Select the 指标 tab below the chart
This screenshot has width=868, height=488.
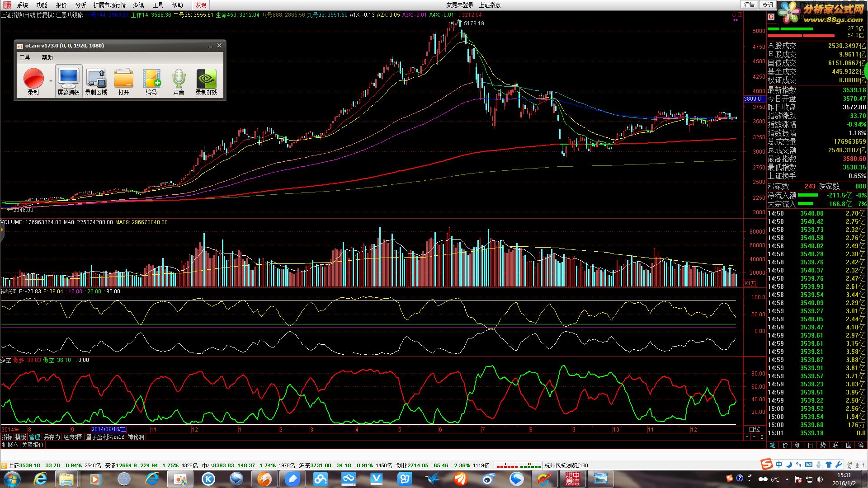[7, 437]
